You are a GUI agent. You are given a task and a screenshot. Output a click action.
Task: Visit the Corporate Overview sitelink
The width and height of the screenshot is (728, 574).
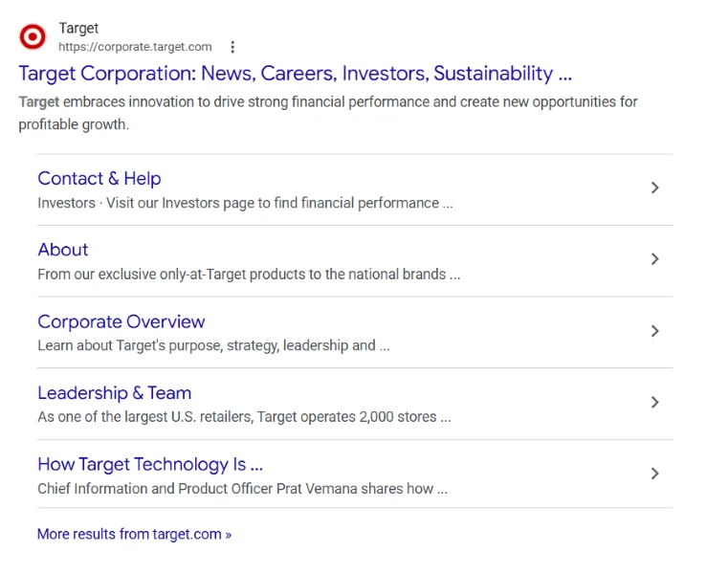[121, 321]
